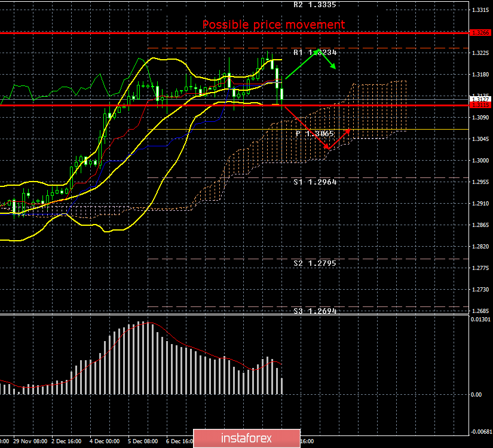Click the 1.2865 price scale value
Screen dimensions: 493x448
(x=480, y=225)
